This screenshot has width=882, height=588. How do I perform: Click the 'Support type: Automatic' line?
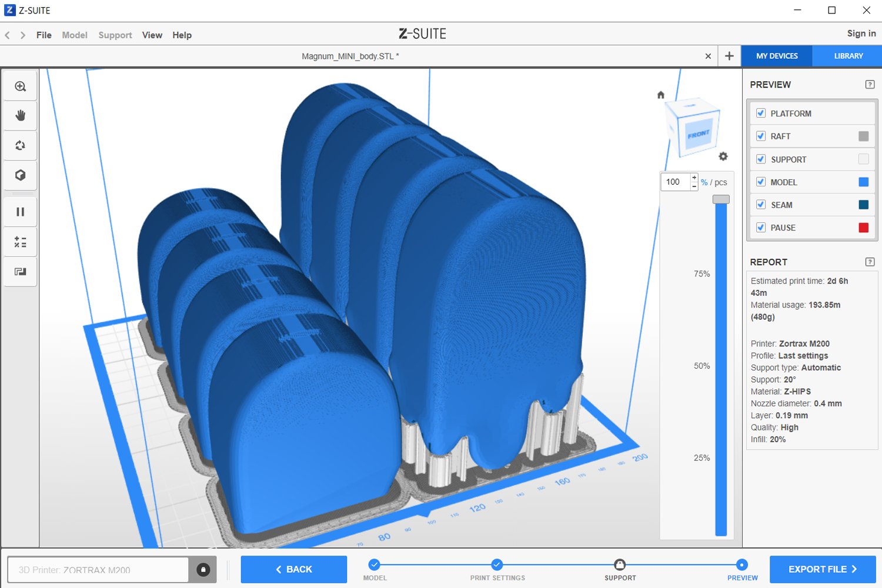click(x=796, y=367)
